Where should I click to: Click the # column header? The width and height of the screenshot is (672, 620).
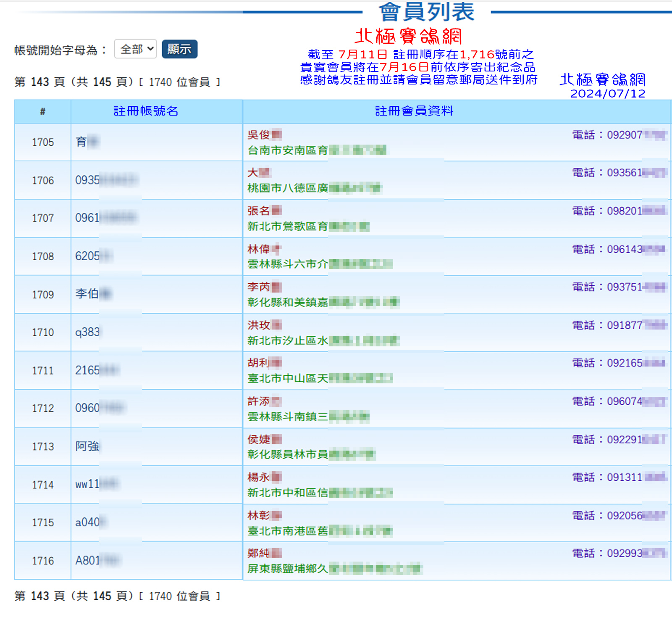pyautogui.click(x=42, y=111)
